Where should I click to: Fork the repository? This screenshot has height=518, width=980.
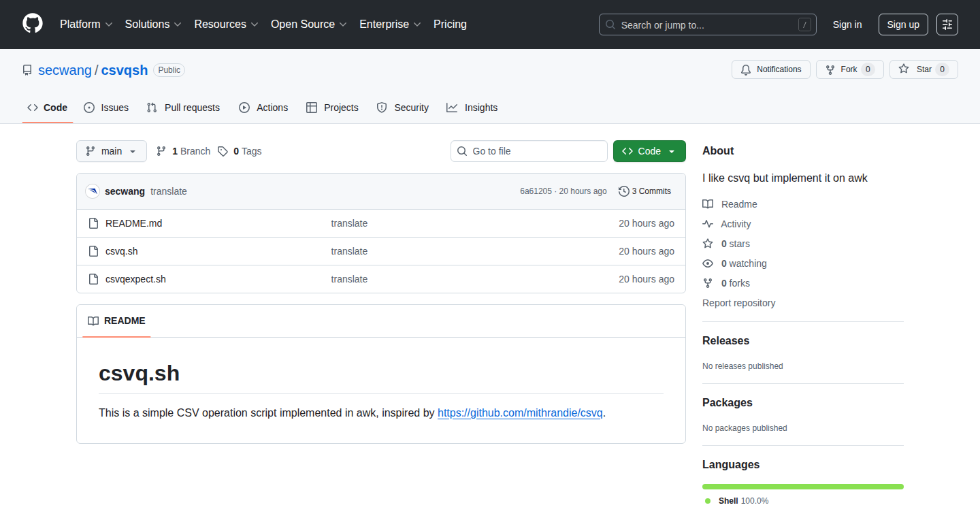point(849,69)
